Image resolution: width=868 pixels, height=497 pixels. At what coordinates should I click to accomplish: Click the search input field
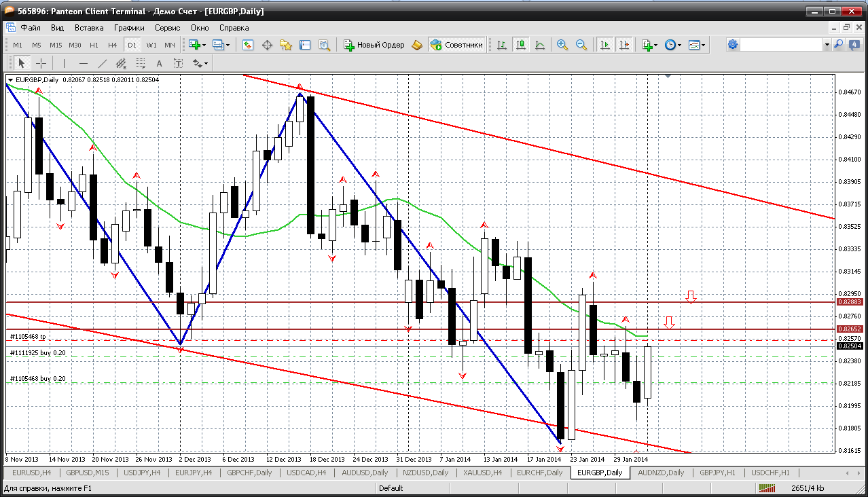coord(781,44)
